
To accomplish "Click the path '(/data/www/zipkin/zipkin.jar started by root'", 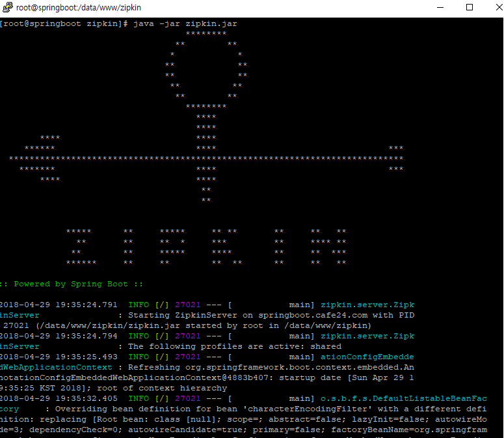I will click(x=150, y=326).
